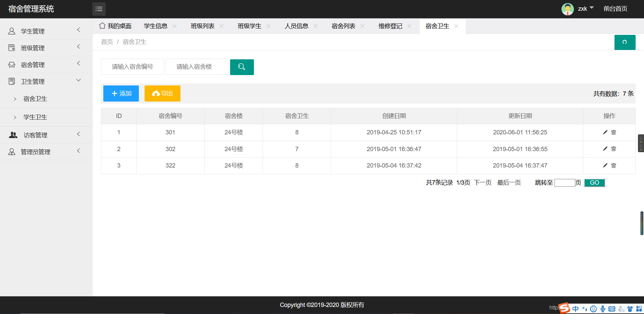Toggle Chinese input mode 中 icon

click(576, 309)
